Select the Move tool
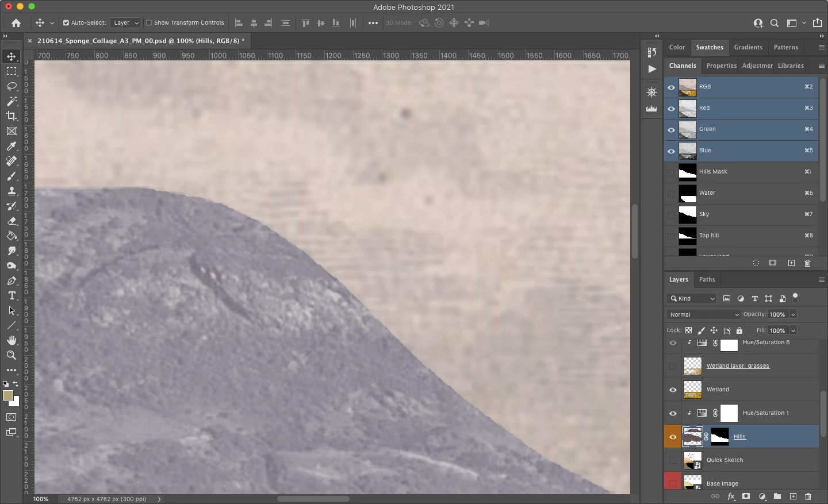Viewport: 828px width, 504px height. [11, 56]
